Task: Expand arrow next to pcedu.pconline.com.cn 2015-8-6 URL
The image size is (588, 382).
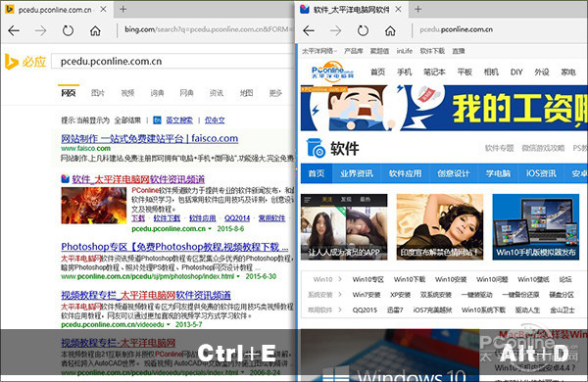Action: point(210,228)
